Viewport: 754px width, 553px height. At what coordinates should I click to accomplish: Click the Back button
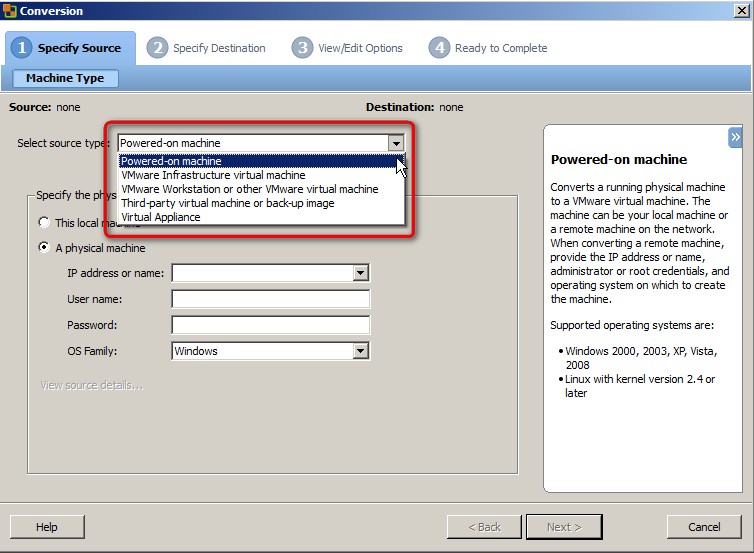[484, 527]
